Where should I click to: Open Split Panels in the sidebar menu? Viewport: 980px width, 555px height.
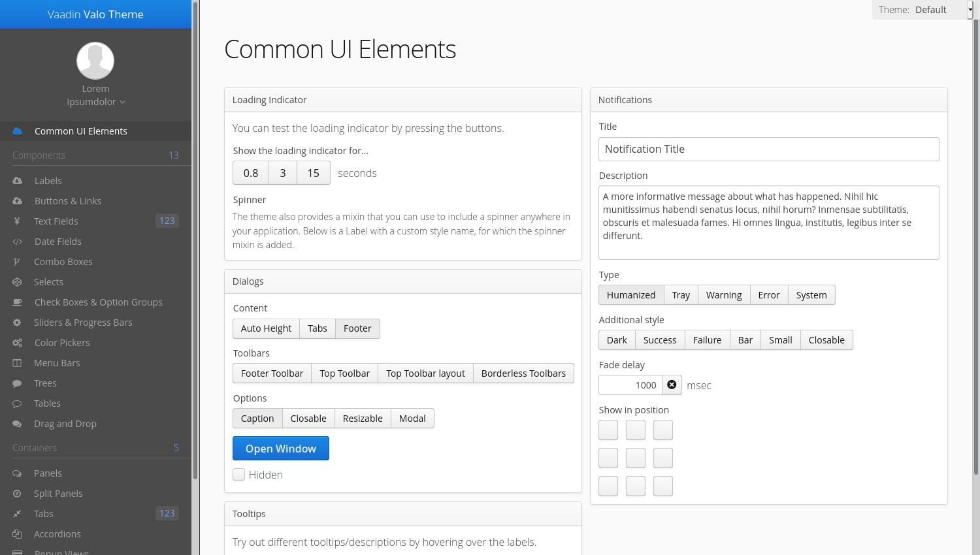pos(95,494)
